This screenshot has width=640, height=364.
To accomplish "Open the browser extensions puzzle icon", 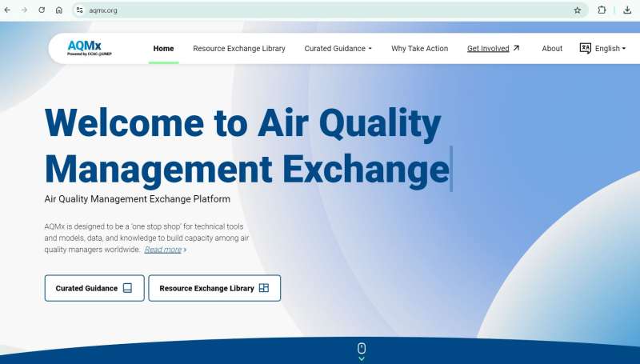I will tap(602, 10).
